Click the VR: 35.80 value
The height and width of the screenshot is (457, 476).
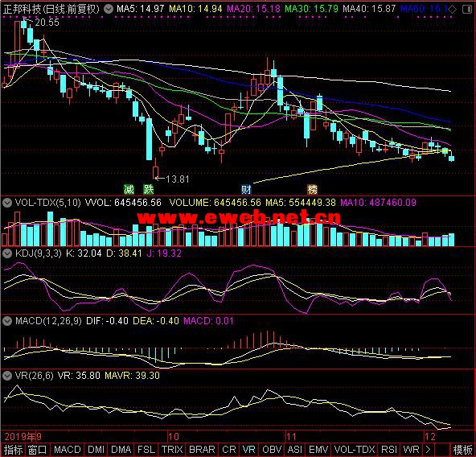[79, 376]
